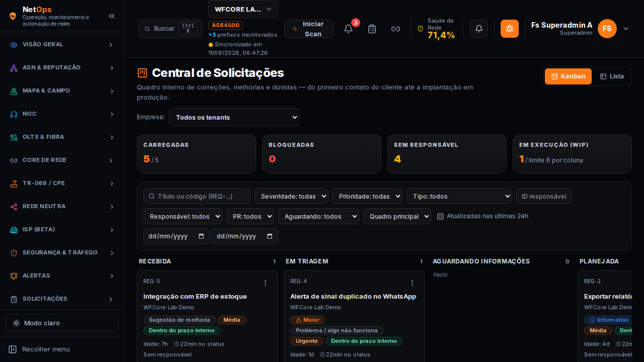644x362 pixels.
Task: Open the Empresa Todos os tenants dropdown
Action: [x=234, y=117]
